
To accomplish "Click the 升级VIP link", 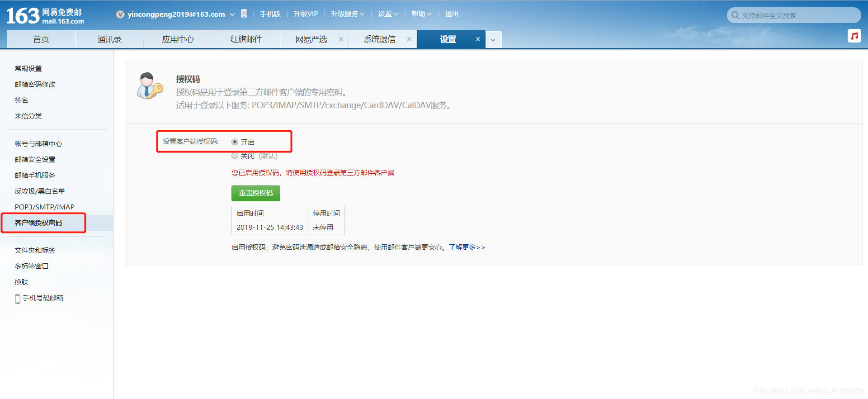I will (306, 14).
